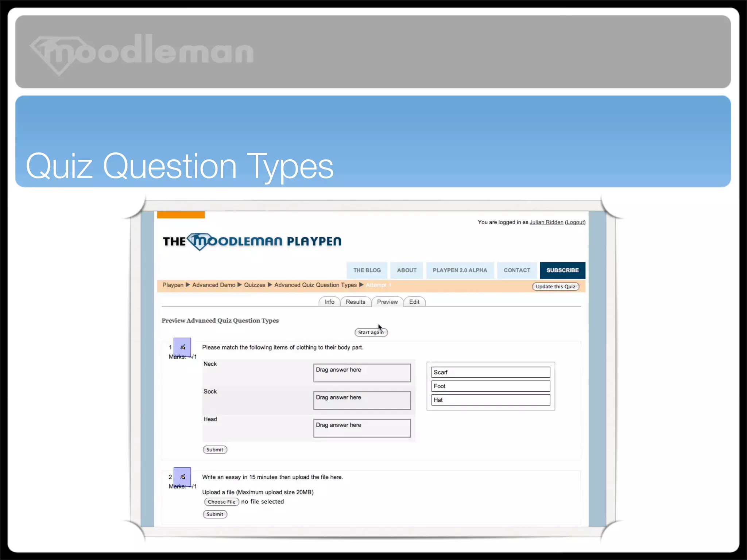Click the Moodleman Playpen logo
The image size is (747, 560).
[x=252, y=242]
